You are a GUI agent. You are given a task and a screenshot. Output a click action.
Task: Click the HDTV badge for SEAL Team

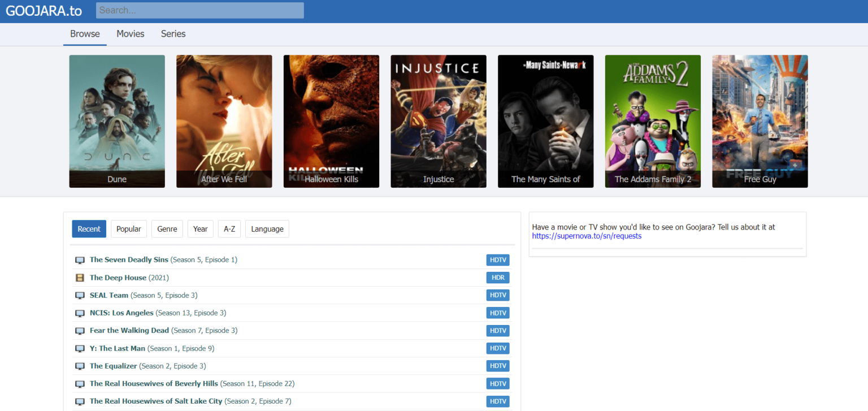point(498,295)
